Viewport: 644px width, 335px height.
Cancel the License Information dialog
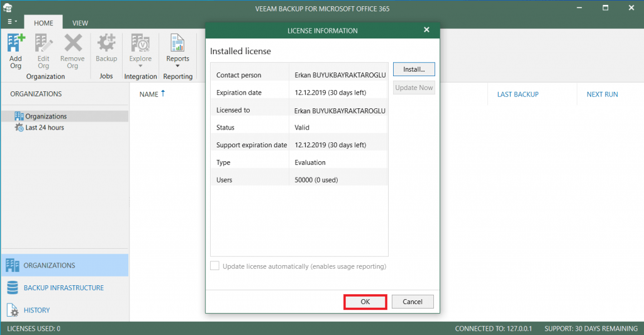pyautogui.click(x=412, y=302)
